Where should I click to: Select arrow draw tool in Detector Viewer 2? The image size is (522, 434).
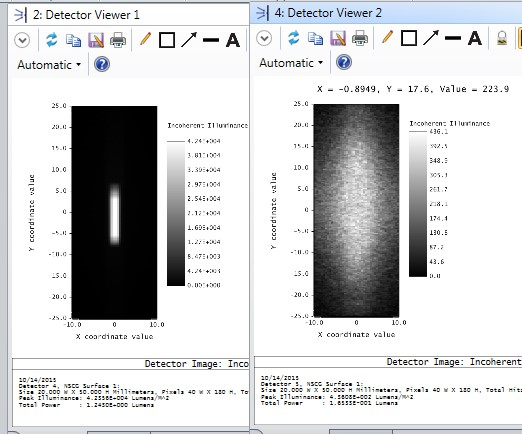431,38
